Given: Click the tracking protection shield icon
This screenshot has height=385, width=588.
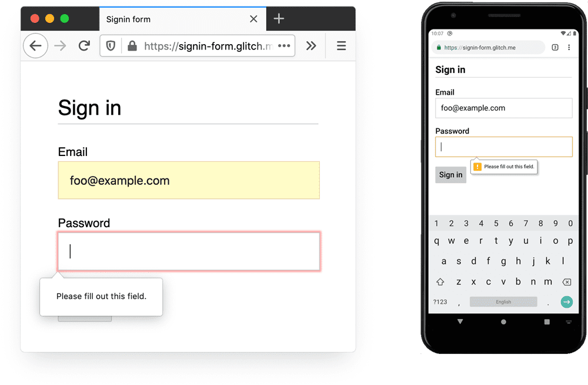Looking at the screenshot, I should pyautogui.click(x=110, y=45).
